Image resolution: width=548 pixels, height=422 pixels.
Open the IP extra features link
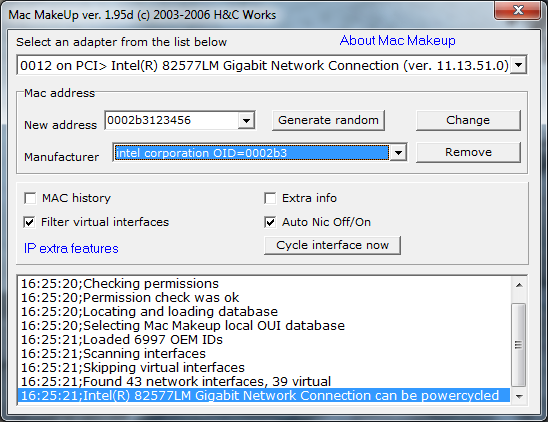pos(71,249)
